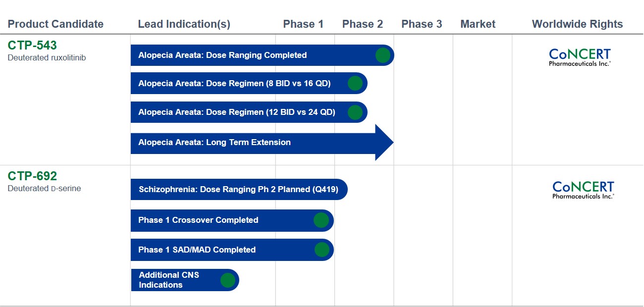644x307 pixels.
Task: Click green dot on Additional CNS Indications
Action: click(228, 280)
